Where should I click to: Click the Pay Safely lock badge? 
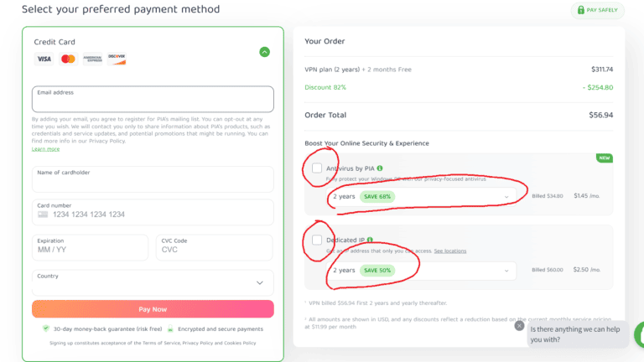coord(598,11)
